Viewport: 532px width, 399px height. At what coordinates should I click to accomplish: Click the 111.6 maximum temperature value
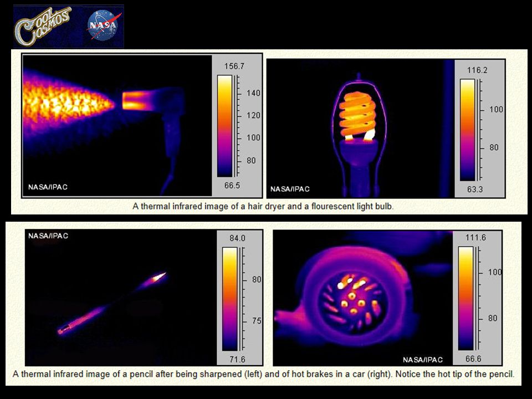(475, 238)
